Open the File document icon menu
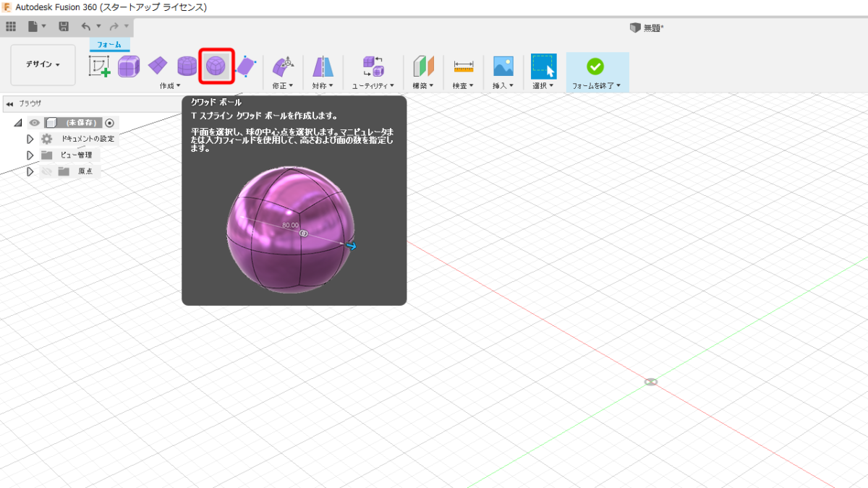The image size is (868, 488). tap(33, 27)
